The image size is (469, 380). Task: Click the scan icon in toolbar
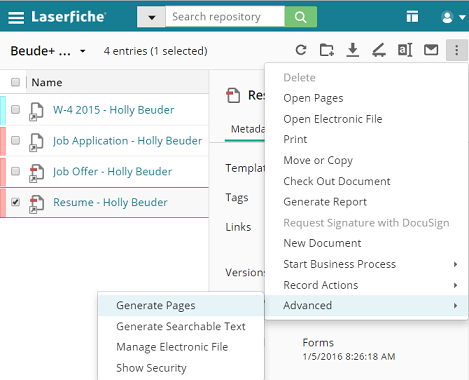[379, 50]
